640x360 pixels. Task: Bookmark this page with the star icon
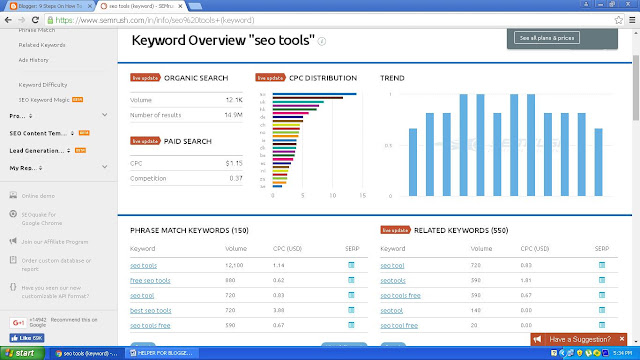[619, 20]
